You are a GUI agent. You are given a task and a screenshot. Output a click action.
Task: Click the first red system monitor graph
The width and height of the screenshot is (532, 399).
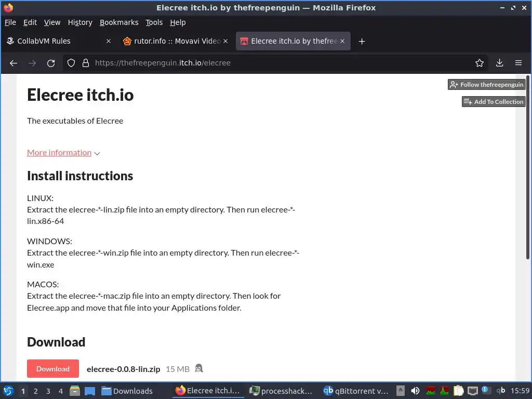431,391
